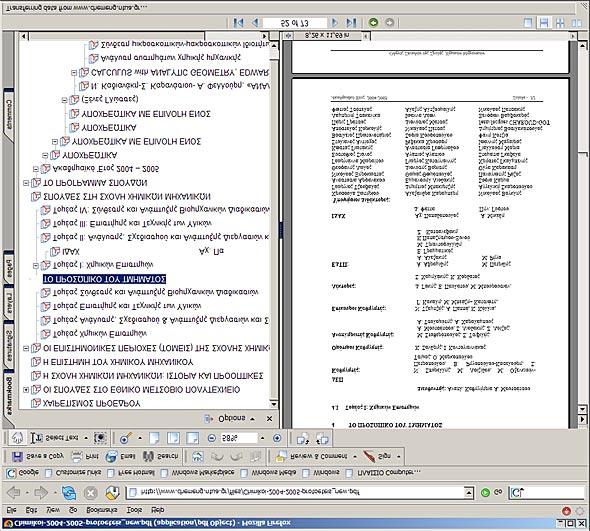Go to the first page of the PDF
This screenshot has width=590, height=531.
(x=238, y=23)
